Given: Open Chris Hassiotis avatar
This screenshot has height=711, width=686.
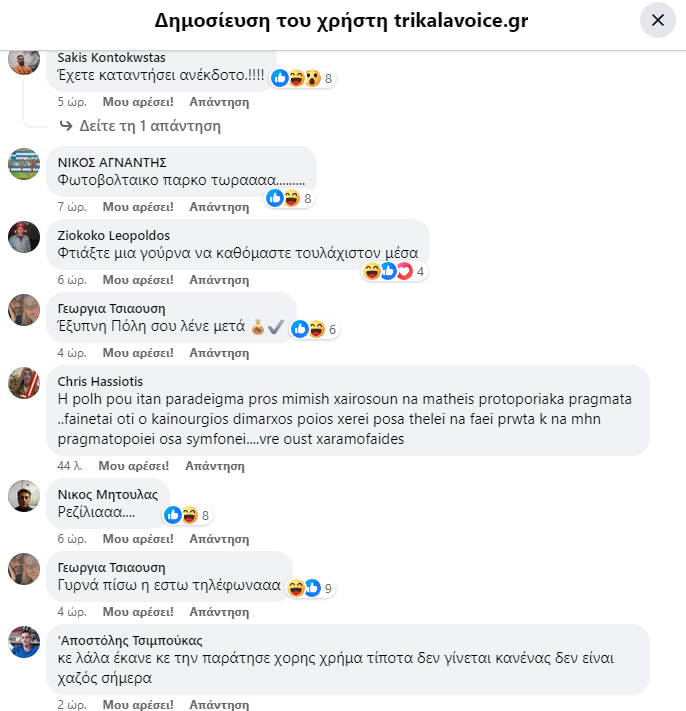Looking at the screenshot, I should pos(24,383).
